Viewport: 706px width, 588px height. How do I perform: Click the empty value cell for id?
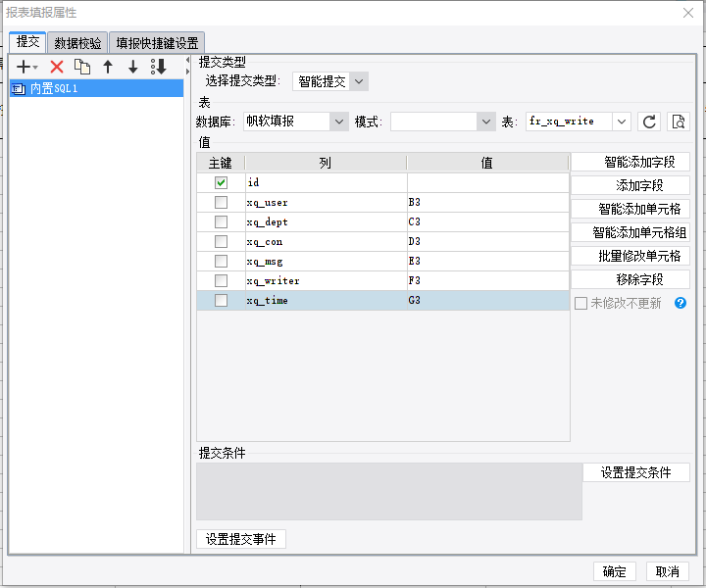488,182
